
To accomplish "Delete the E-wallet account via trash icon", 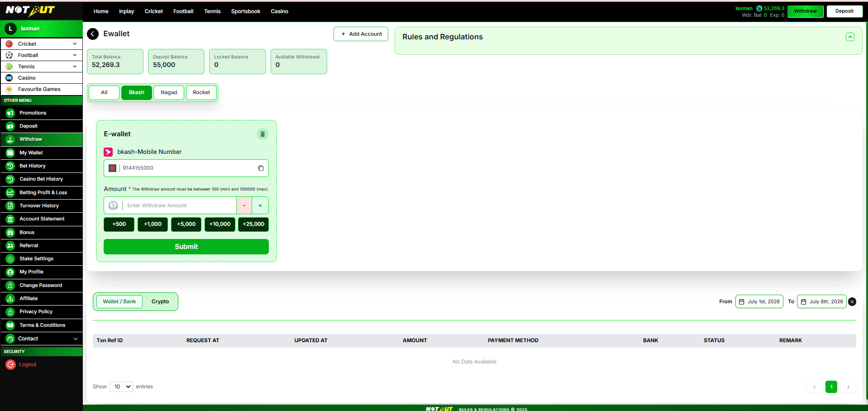I will pyautogui.click(x=262, y=134).
